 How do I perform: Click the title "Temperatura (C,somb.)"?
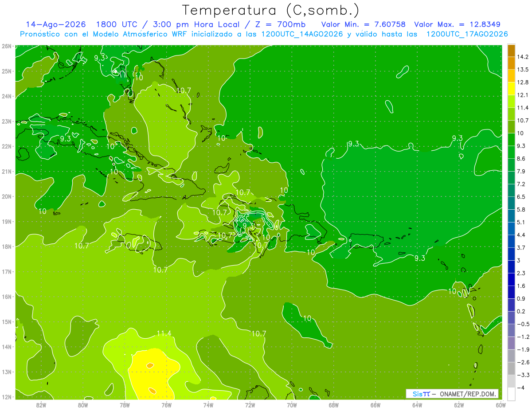coord(271,10)
